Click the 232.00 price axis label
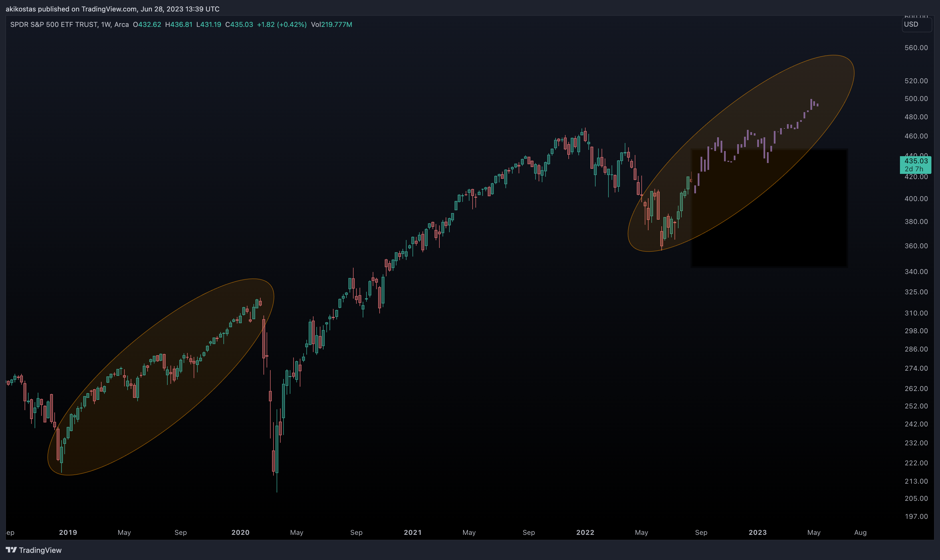940x560 pixels. click(916, 443)
